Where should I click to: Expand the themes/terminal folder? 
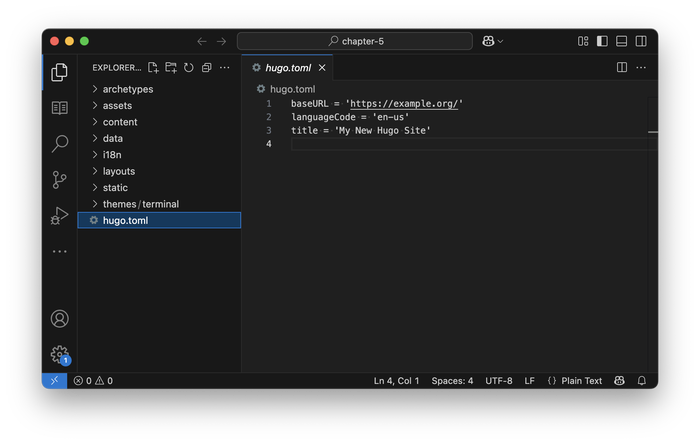(159, 204)
